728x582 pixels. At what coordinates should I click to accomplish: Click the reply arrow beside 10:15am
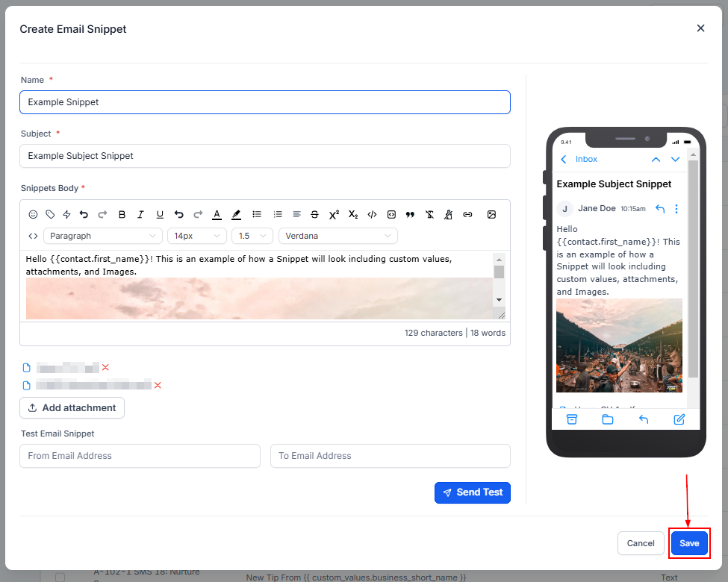point(660,209)
